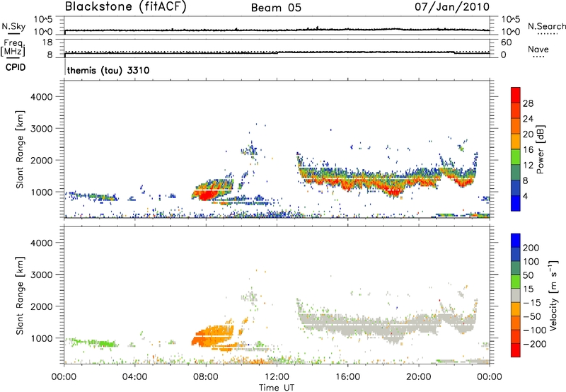Screen dimensions: 566x392
Task: Click the 3000 tick on velocity panel axis
Action: (x=42, y=275)
